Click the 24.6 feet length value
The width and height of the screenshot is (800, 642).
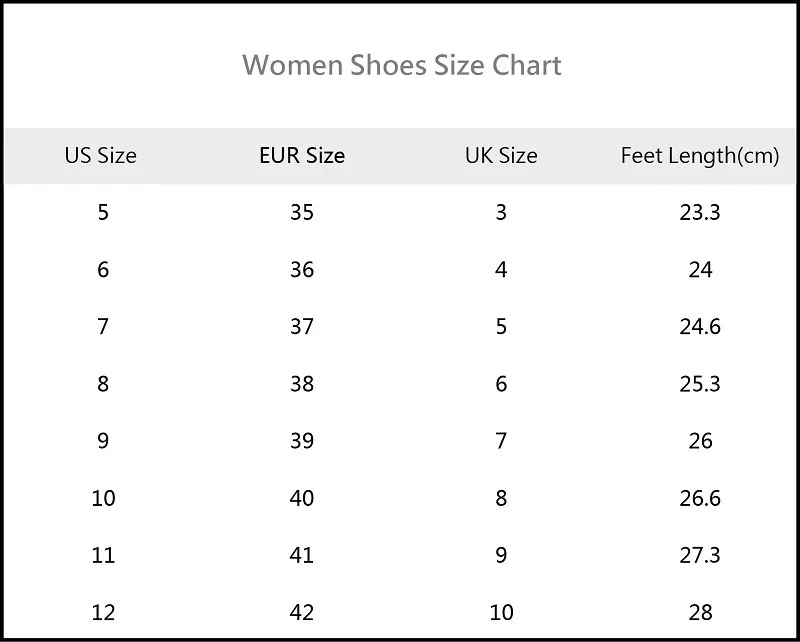700,327
